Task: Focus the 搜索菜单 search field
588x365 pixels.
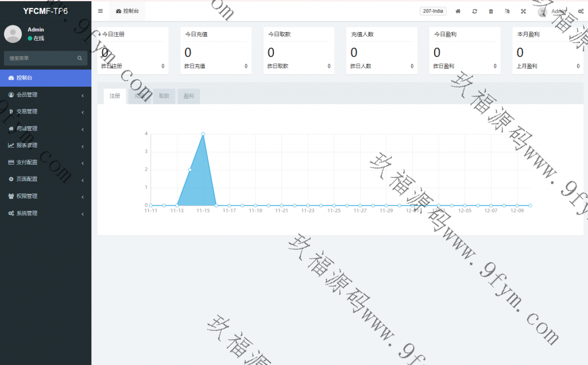Action: pos(40,58)
